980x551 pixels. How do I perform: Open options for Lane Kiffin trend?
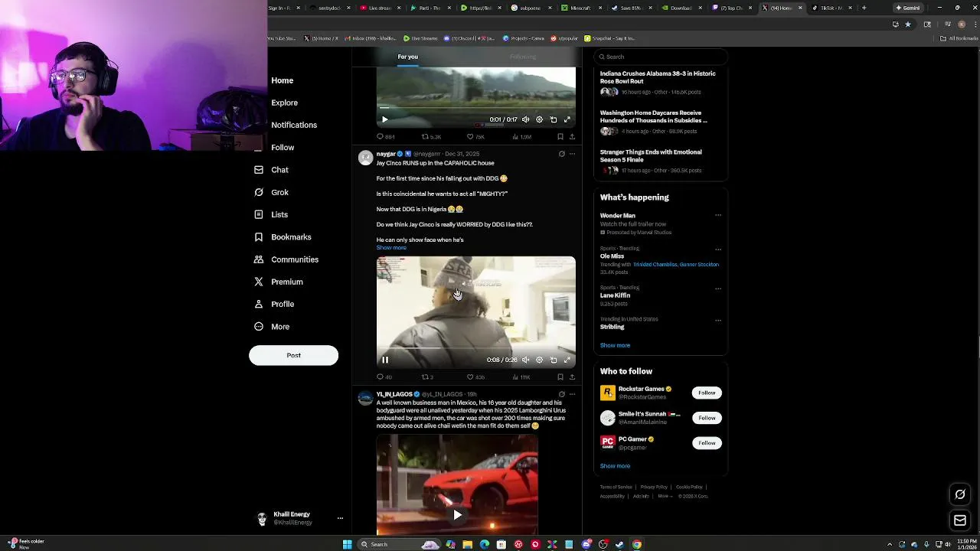(718, 288)
